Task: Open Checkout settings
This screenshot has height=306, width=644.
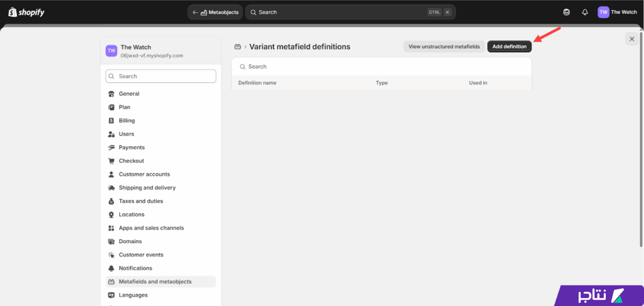Action: coord(131,161)
